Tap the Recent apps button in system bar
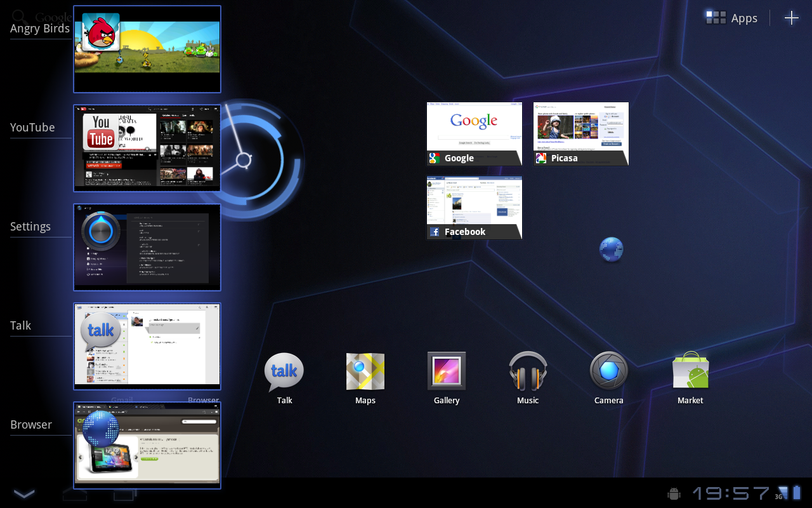Image resolution: width=812 pixels, height=508 pixels. [124, 493]
